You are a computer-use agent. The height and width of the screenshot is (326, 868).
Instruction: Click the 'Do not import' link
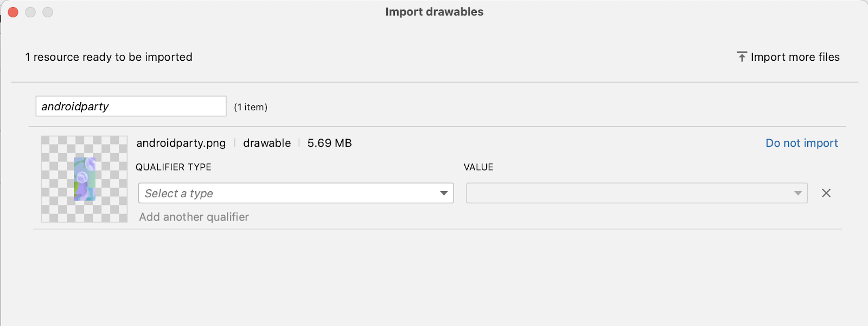801,143
